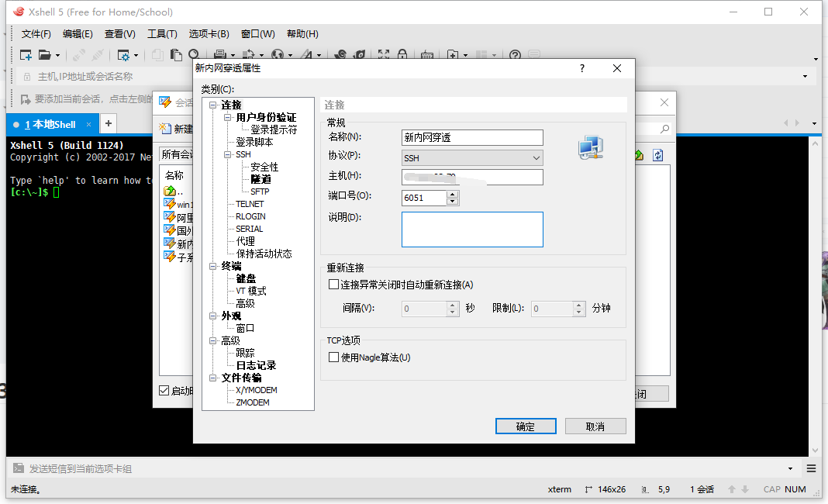Open the protocol SSH dropdown
828x504 pixels.
[x=471, y=157]
